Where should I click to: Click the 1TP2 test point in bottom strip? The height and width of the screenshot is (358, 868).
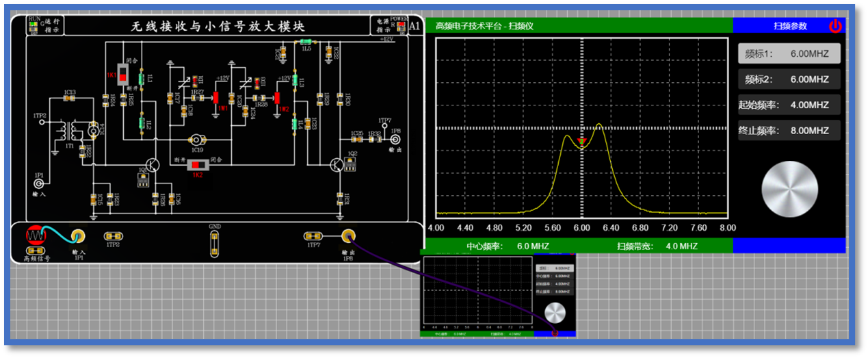click(x=113, y=236)
